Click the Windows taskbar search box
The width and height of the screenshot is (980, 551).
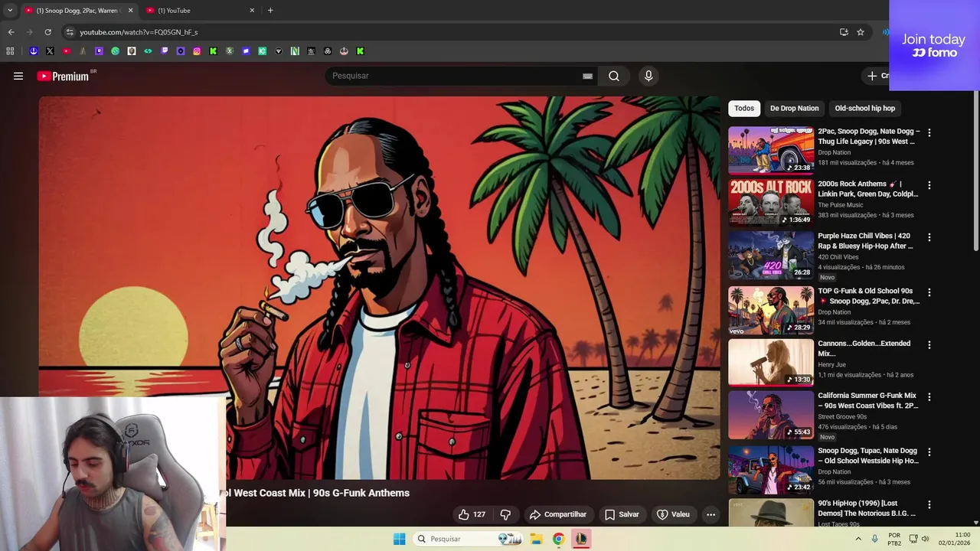(x=467, y=539)
